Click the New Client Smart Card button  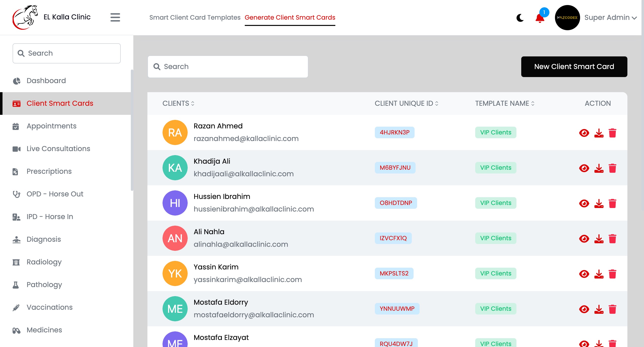click(574, 67)
